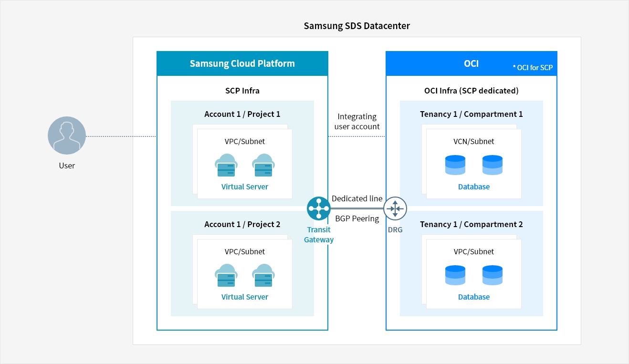Select right Database icon in Compartment 1
Screen dimensions: 629x364
click(x=493, y=165)
